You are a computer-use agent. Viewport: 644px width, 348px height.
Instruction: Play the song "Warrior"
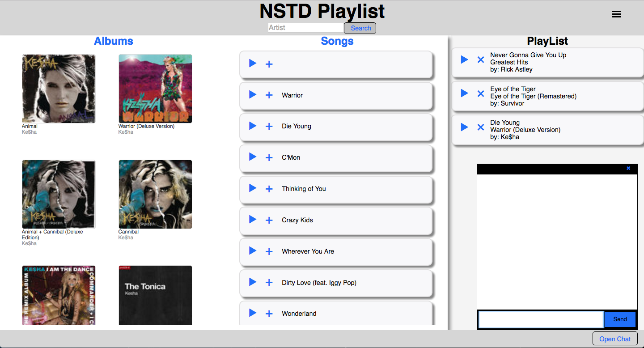[x=252, y=94]
